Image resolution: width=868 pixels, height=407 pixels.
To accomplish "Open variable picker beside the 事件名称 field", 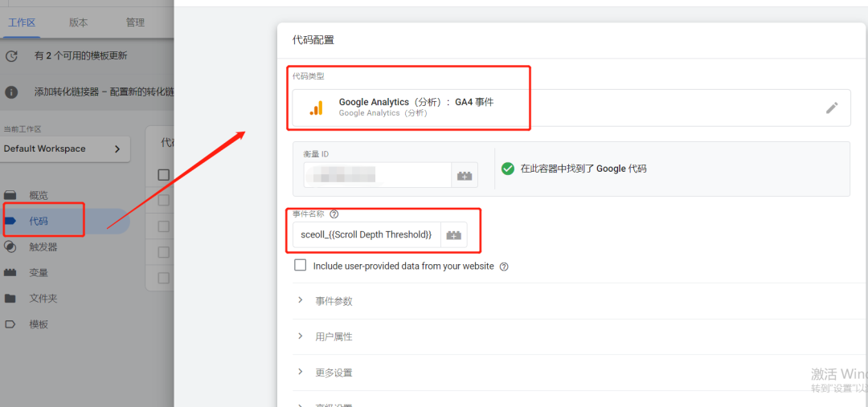I will (x=455, y=235).
